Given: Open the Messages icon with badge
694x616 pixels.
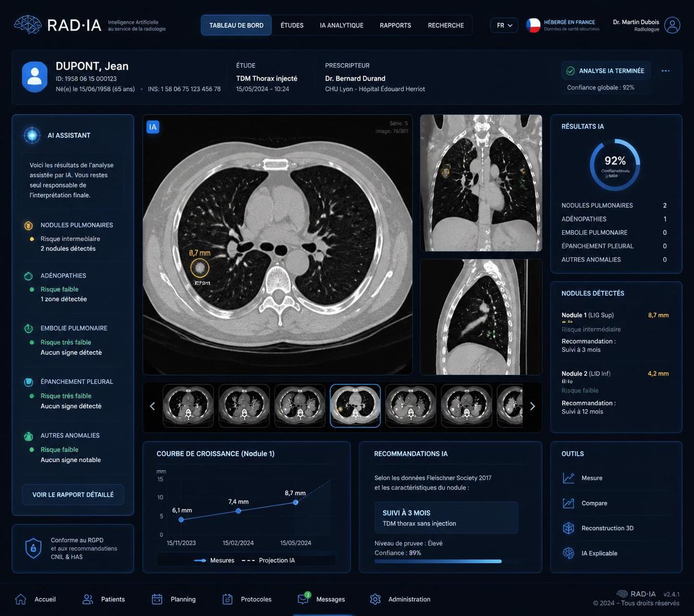Looking at the screenshot, I should pos(303,598).
